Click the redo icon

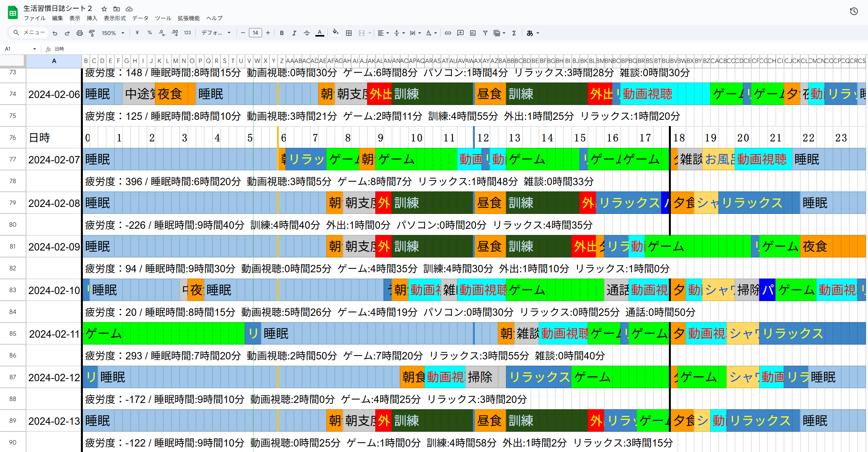[x=67, y=33]
